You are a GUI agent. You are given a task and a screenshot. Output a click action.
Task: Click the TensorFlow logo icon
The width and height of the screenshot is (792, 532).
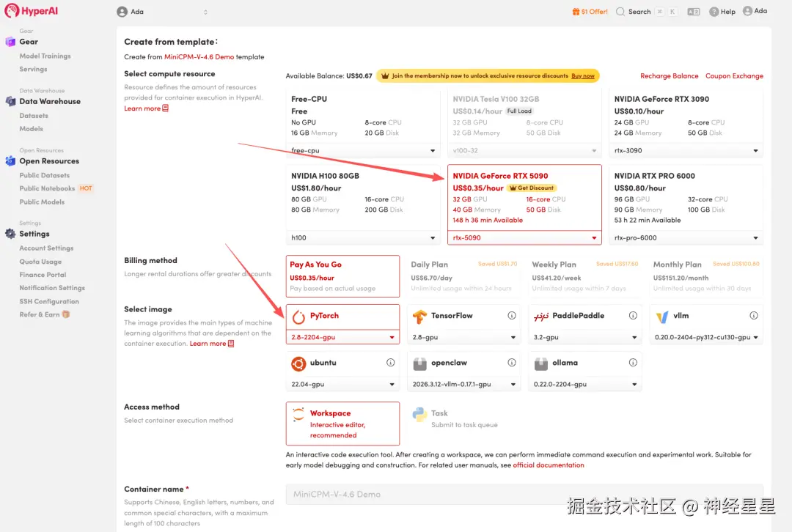419,317
